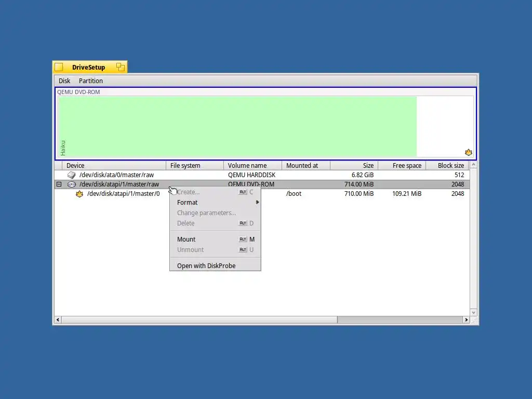Click the green Haiku partition in the disk map
This screenshot has width=532, height=399.
[237, 126]
